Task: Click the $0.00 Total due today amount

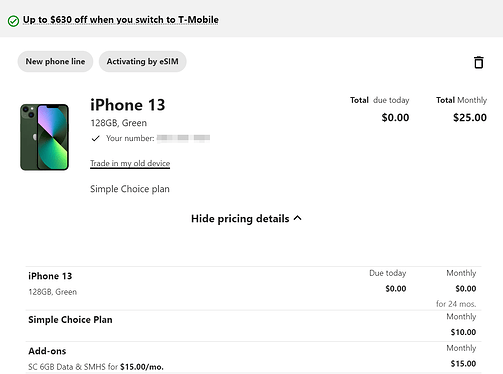Action: [395, 117]
